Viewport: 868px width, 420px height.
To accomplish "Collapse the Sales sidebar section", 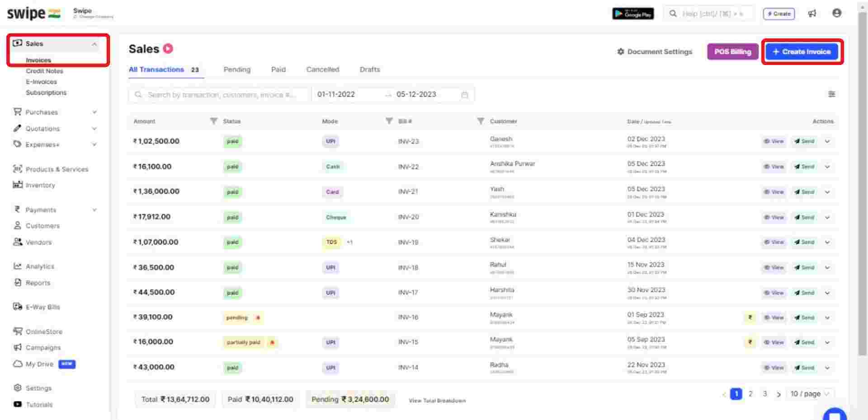I will coord(94,44).
